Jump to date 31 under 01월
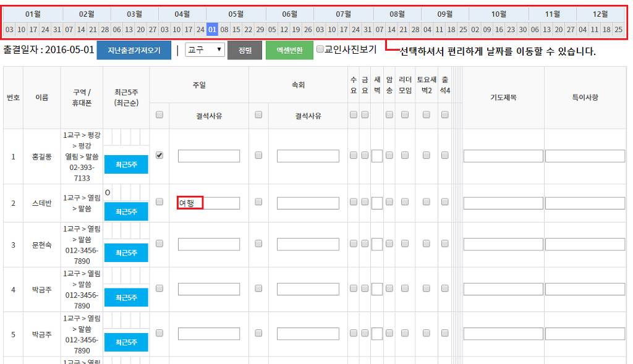The height and width of the screenshot is (364, 633). pyautogui.click(x=57, y=30)
